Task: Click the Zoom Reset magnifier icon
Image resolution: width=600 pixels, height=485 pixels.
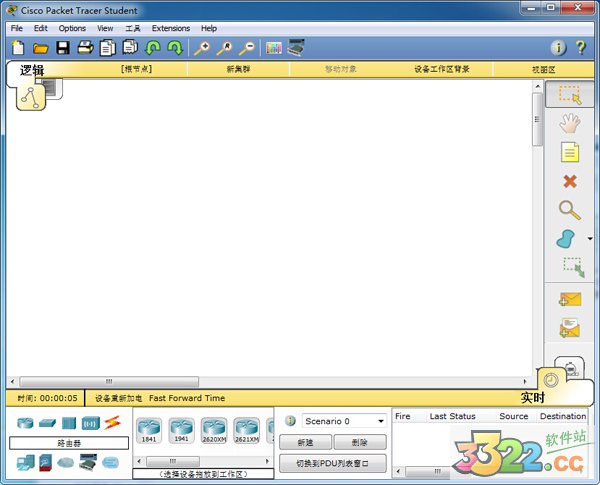Action: (224, 48)
